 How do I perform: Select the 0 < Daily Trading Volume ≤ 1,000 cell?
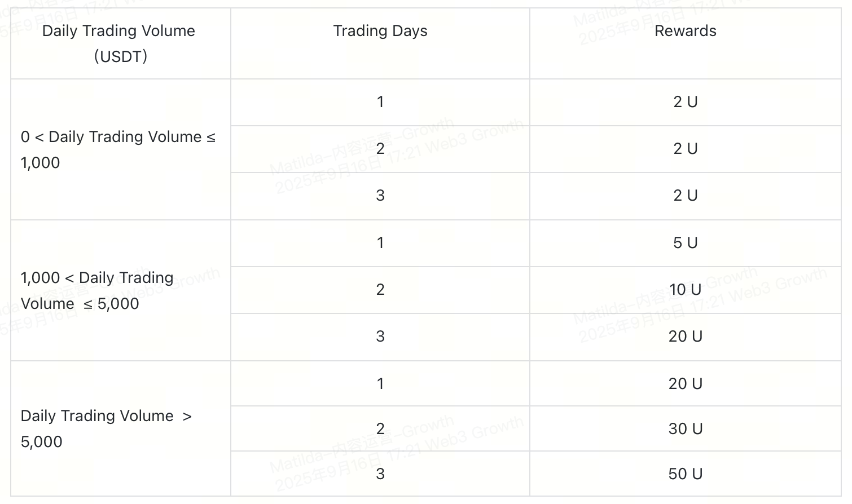click(x=120, y=149)
